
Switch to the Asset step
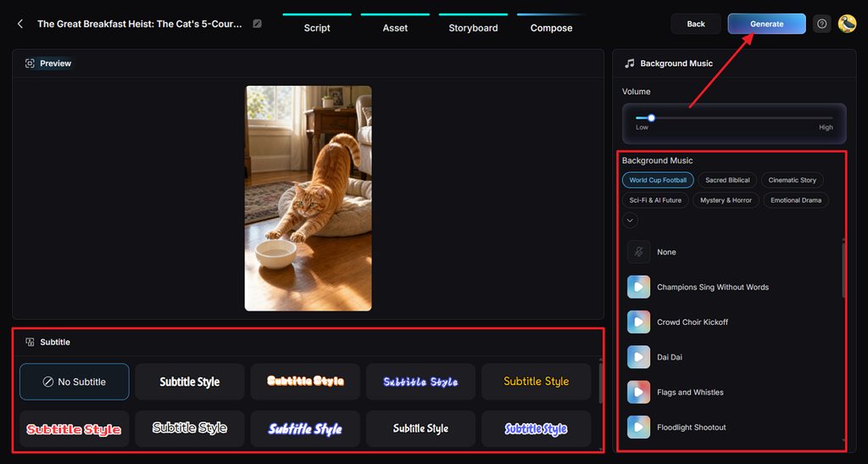tap(395, 28)
